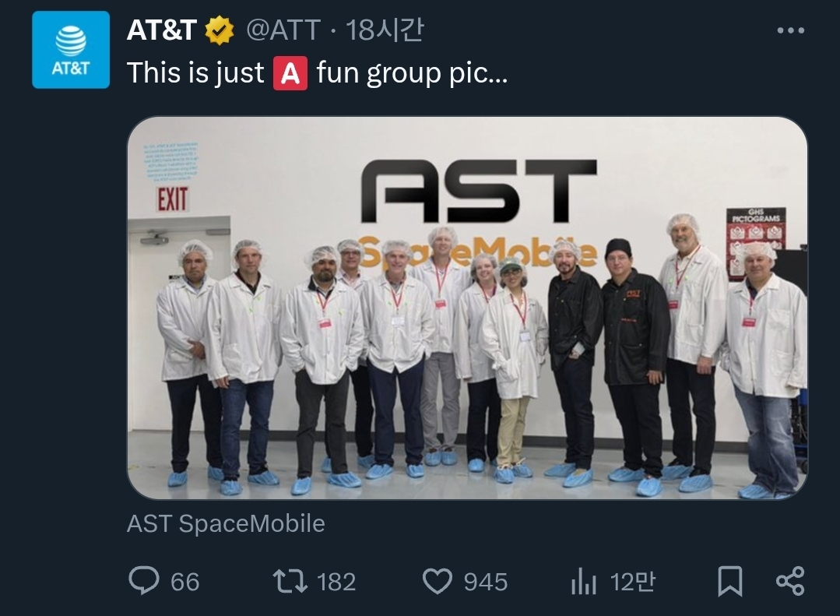Click the share icon
Screen dimensions: 840x616
[791, 581]
